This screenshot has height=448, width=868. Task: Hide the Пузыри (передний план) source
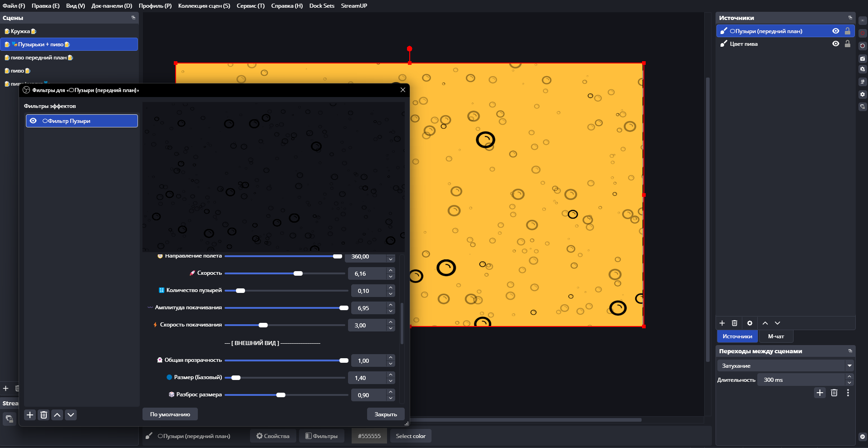coord(835,31)
